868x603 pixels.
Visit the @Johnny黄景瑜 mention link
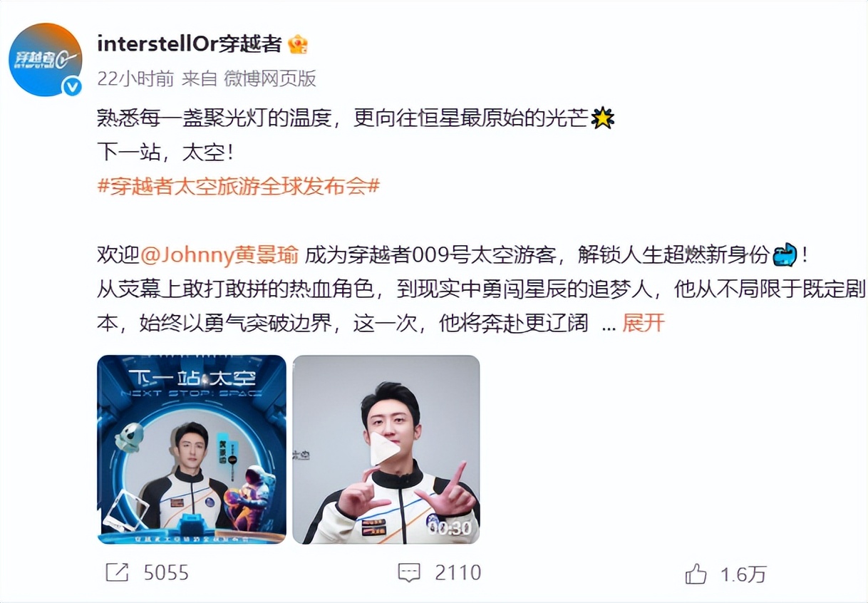tap(222, 254)
